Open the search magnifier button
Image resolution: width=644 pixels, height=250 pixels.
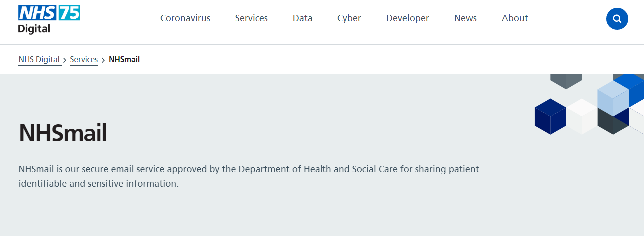pos(617,19)
